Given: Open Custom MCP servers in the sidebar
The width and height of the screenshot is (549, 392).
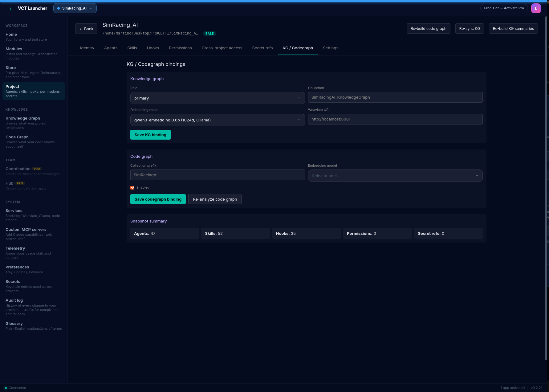Looking at the screenshot, I should point(34,234).
